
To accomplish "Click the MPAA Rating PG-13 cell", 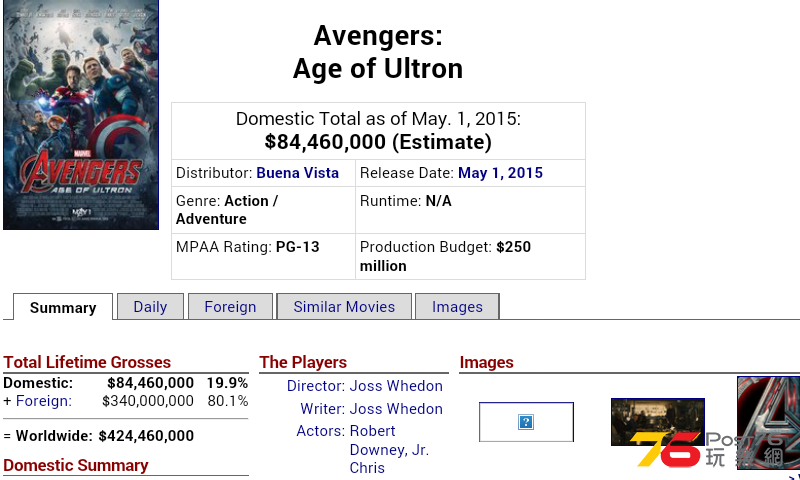I will pyautogui.click(x=263, y=257).
